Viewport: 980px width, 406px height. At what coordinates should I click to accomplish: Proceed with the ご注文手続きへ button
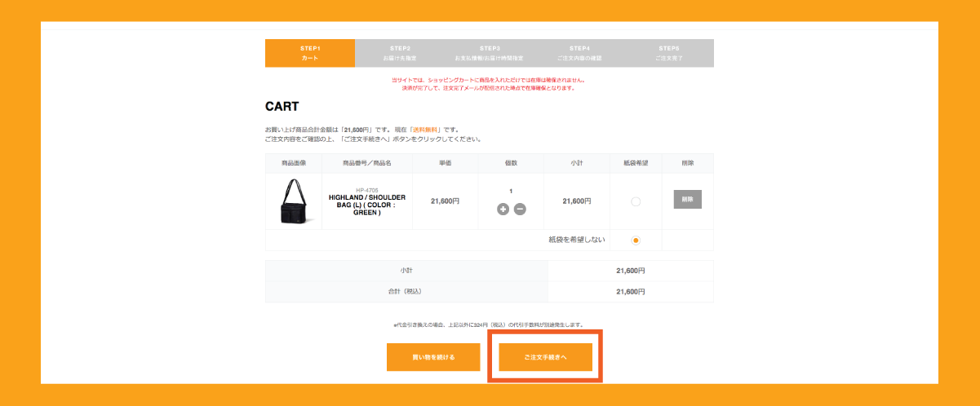[545, 357]
